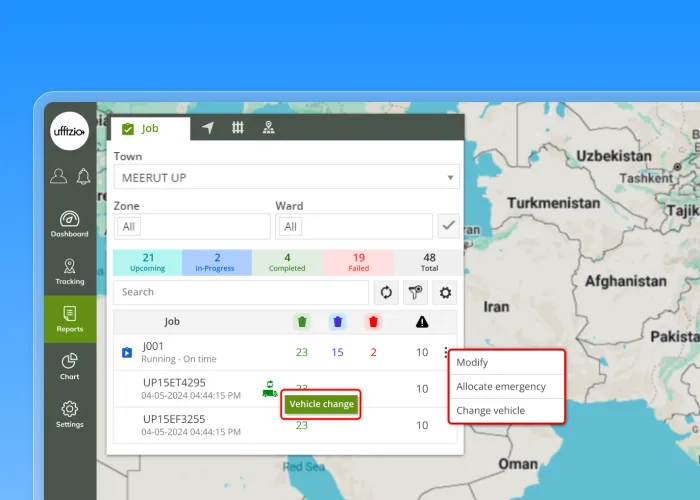Click the blue play icon for J001
Screen dimensions: 700x500
[x=127, y=352]
